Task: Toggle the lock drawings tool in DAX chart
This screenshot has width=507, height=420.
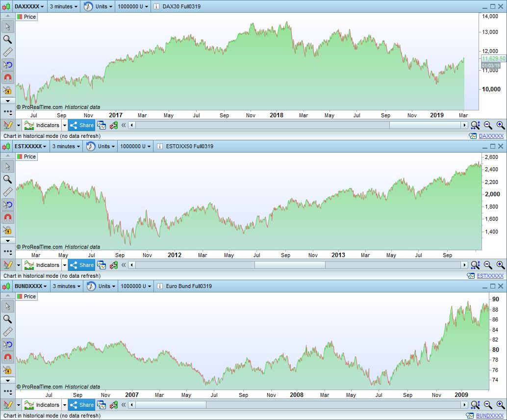Action: [x=8, y=90]
